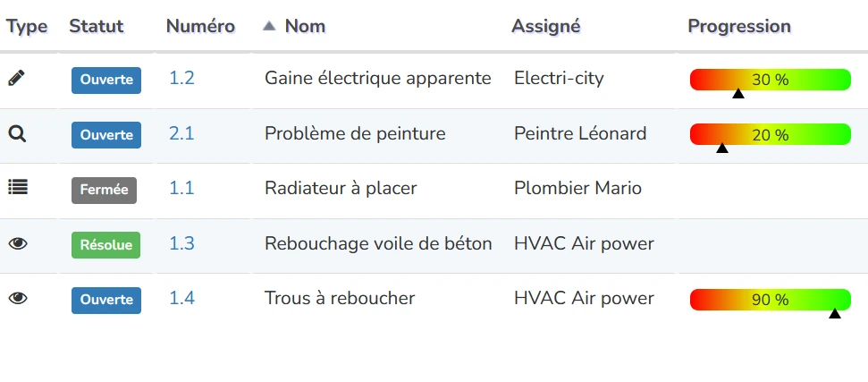This screenshot has width=868, height=382.
Task: Click the Ouverte badge on Problème de peinture
Action: [106, 135]
